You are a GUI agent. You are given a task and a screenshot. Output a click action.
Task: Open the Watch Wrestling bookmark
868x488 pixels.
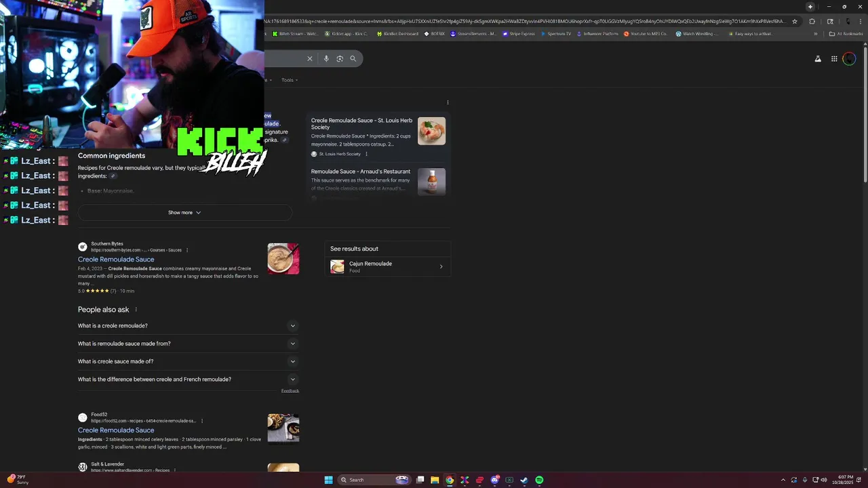click(x=697, y=34)
